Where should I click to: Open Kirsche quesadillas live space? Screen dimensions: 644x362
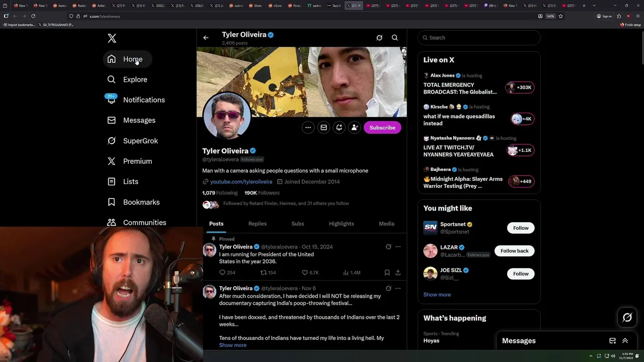(478, 115)
